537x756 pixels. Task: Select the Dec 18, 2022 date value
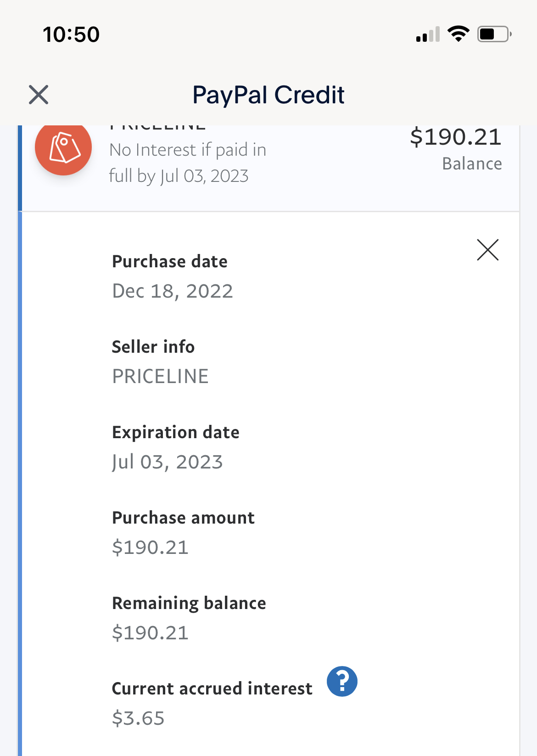click(x=173, y=291)
